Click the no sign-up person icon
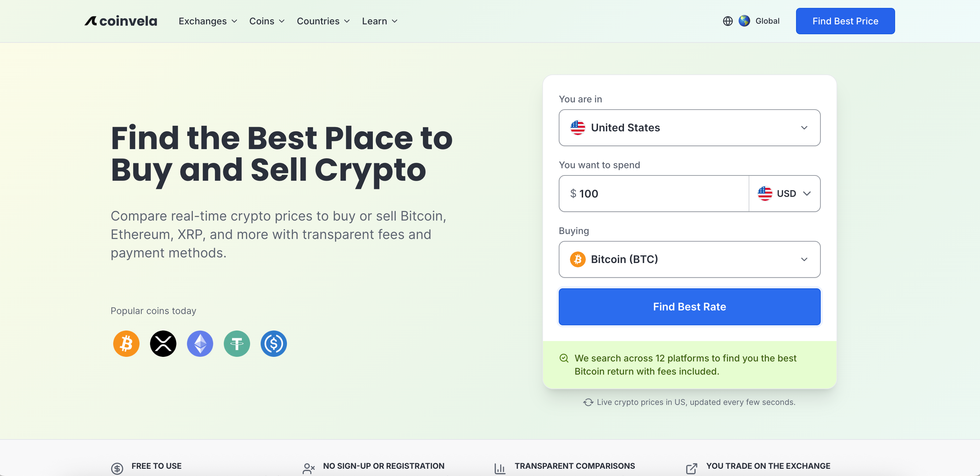 308,467
